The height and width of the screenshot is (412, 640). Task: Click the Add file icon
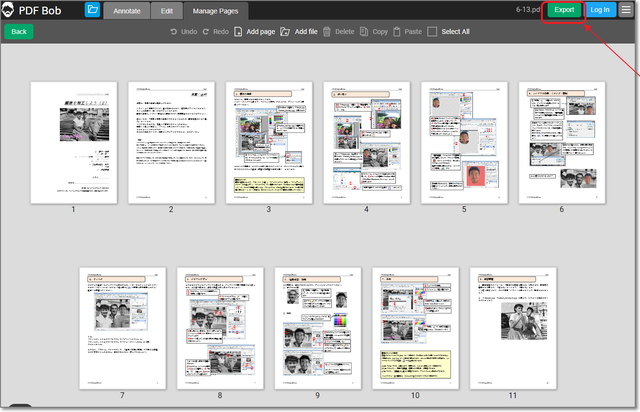click(285, 32)
